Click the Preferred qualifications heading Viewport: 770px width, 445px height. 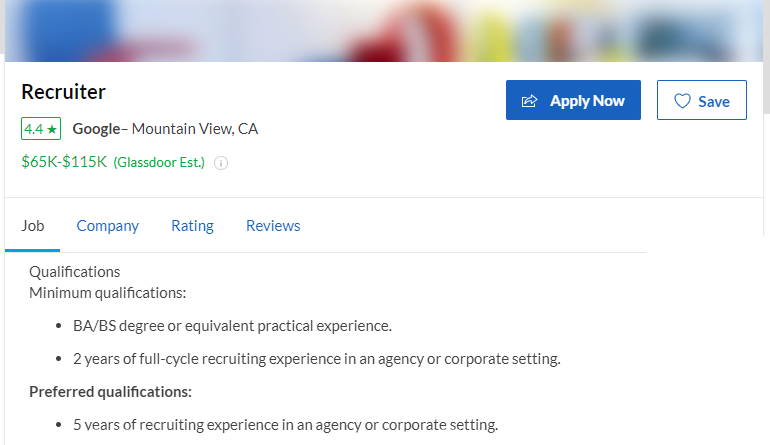point(110,391)
